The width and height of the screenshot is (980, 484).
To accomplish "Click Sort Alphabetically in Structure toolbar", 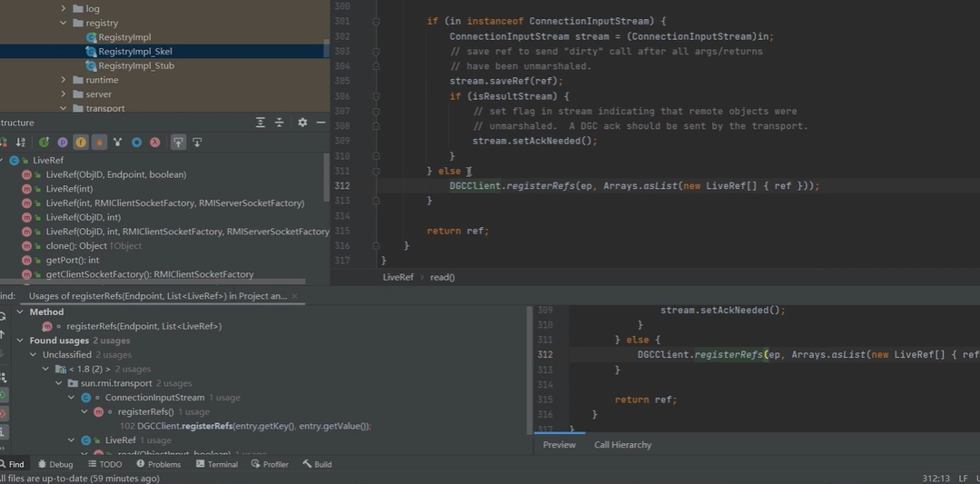I will coord(20,143).
